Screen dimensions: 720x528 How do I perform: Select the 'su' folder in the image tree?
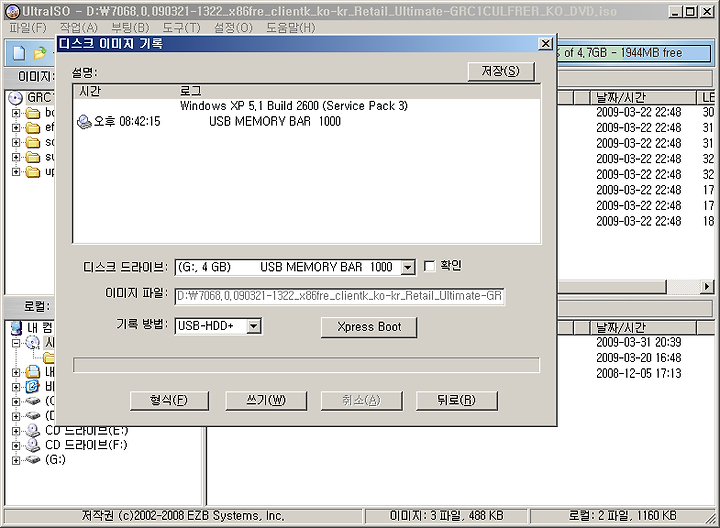click(x=33, y=157)
